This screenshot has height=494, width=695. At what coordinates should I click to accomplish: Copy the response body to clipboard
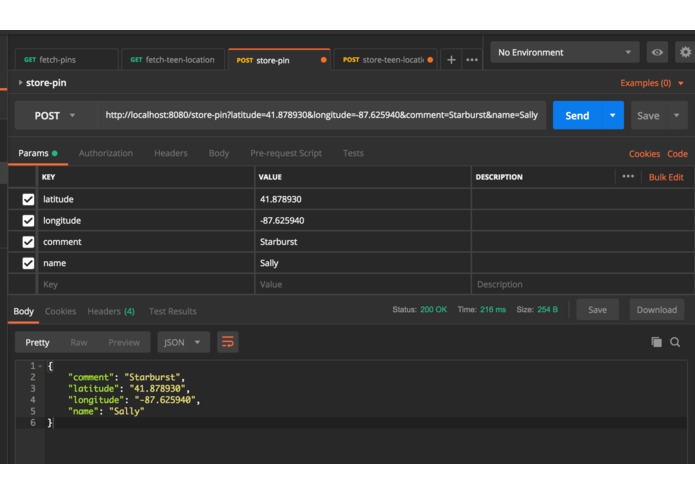[656, 342]
